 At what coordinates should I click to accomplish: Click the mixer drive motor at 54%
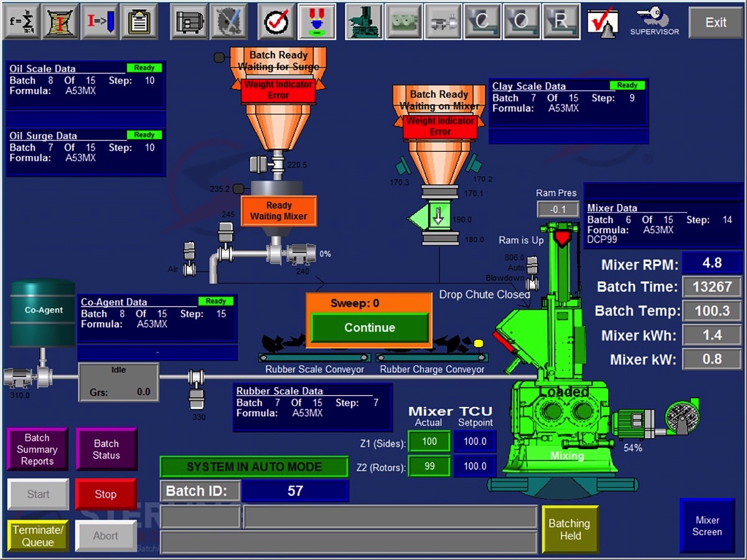pos(633,423)
